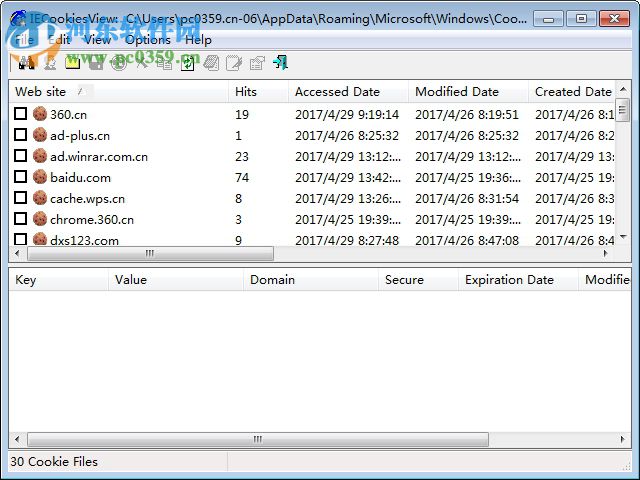Viewport: 640px width, 480px height.
Task: Open the Edit menu
Action: pos(60,40)
